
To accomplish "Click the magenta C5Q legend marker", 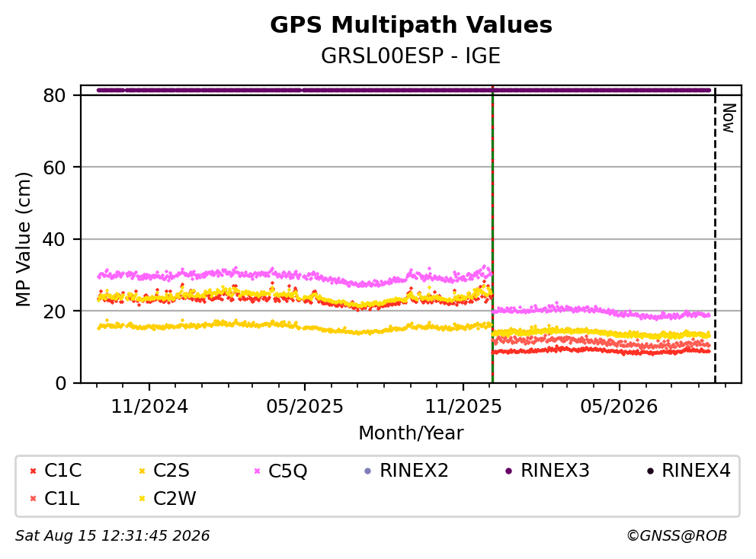I will (x=257, y=471).
